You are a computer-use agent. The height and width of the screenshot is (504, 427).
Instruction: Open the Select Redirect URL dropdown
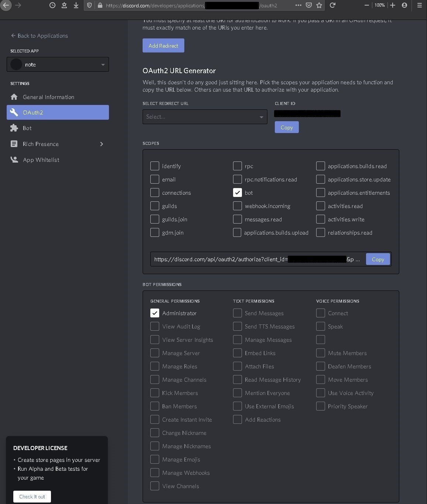coord(205,117)
